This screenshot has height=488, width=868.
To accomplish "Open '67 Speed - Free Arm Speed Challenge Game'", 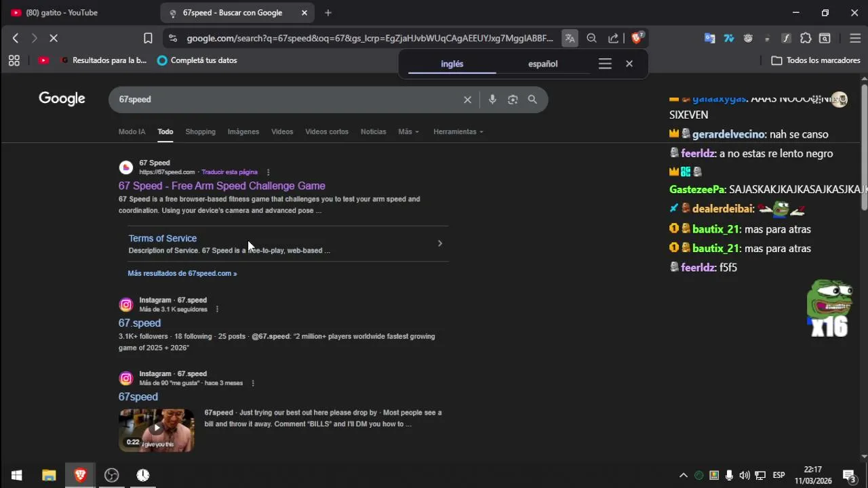I will tap(222, 186).
